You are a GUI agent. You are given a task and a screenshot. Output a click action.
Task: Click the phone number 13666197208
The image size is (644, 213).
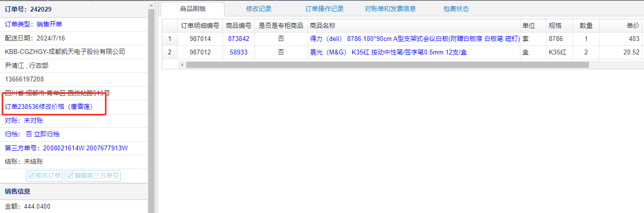coord(24,79)
